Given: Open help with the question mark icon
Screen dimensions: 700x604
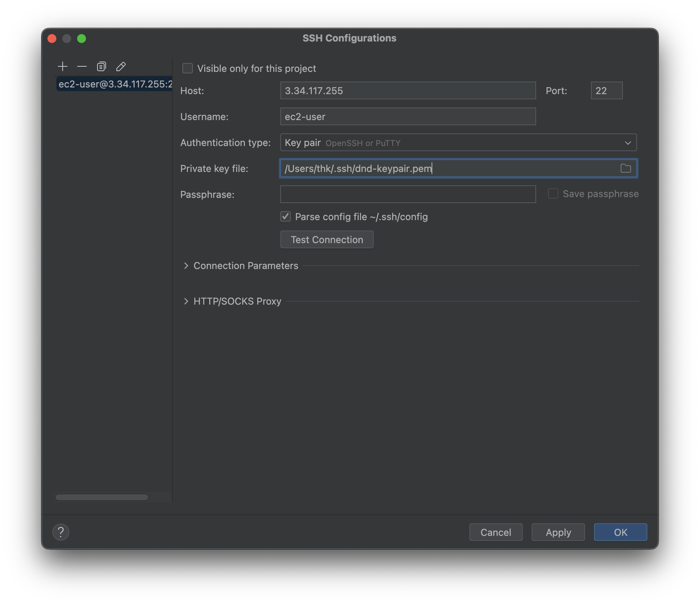Looking at the screenshot, I should [x=61, y=532].
